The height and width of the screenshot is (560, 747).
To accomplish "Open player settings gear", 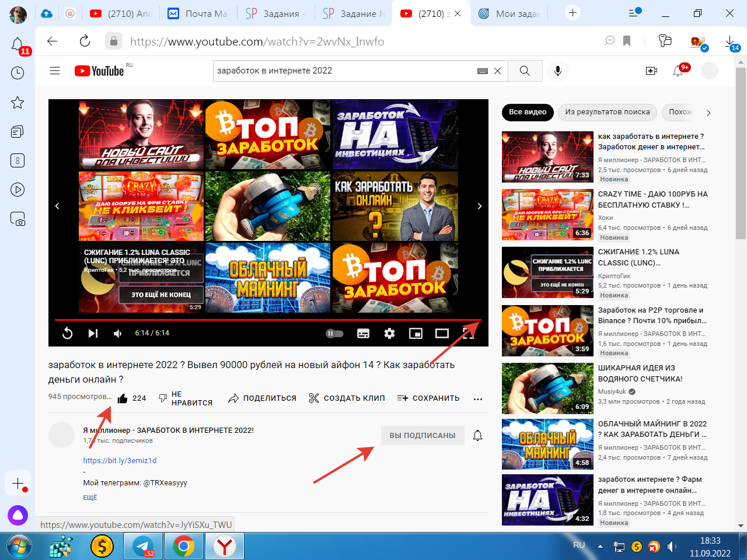I will tap(389, 333).
